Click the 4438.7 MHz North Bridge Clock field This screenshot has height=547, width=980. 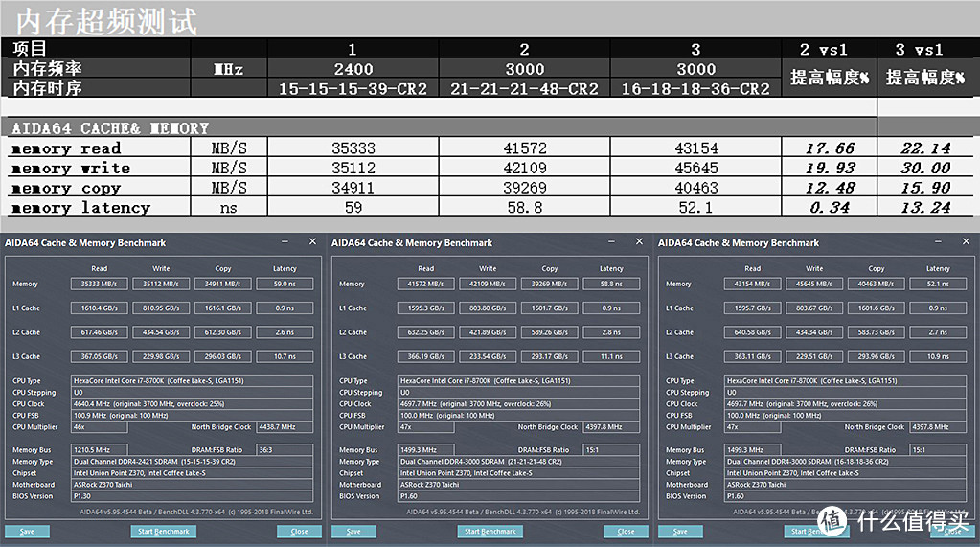(x=285, y=427)
